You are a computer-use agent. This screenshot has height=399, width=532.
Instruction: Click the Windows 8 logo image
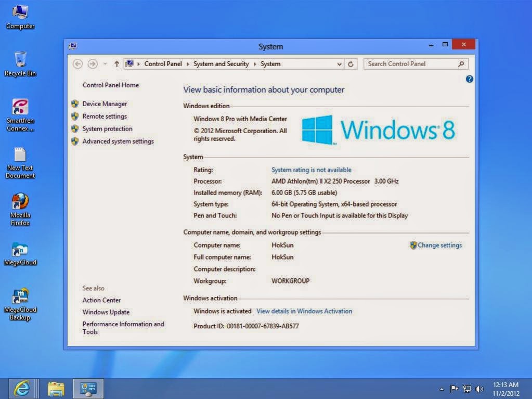coord(378,130)
